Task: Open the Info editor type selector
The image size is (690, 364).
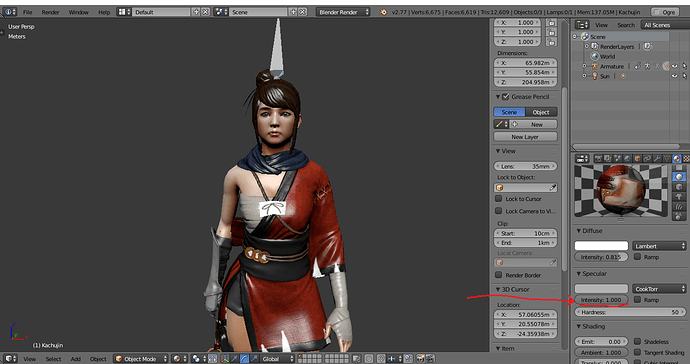Action: [10, 12]
